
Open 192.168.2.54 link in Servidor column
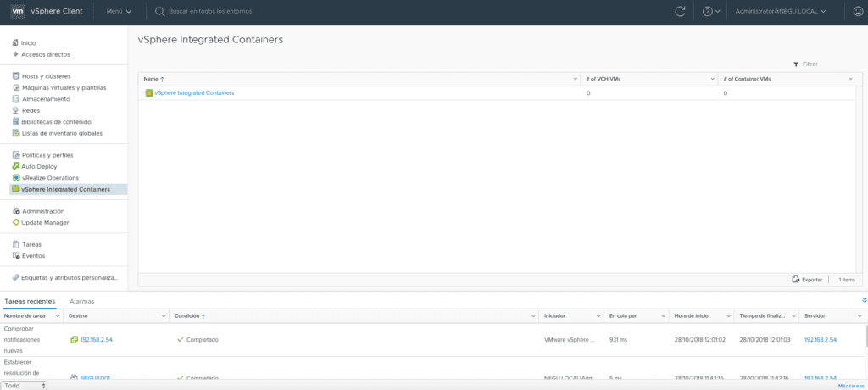point(821,340)
